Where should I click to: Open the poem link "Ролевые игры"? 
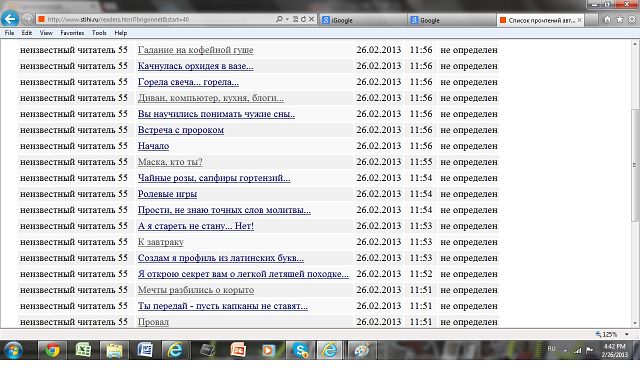[167, 194]
